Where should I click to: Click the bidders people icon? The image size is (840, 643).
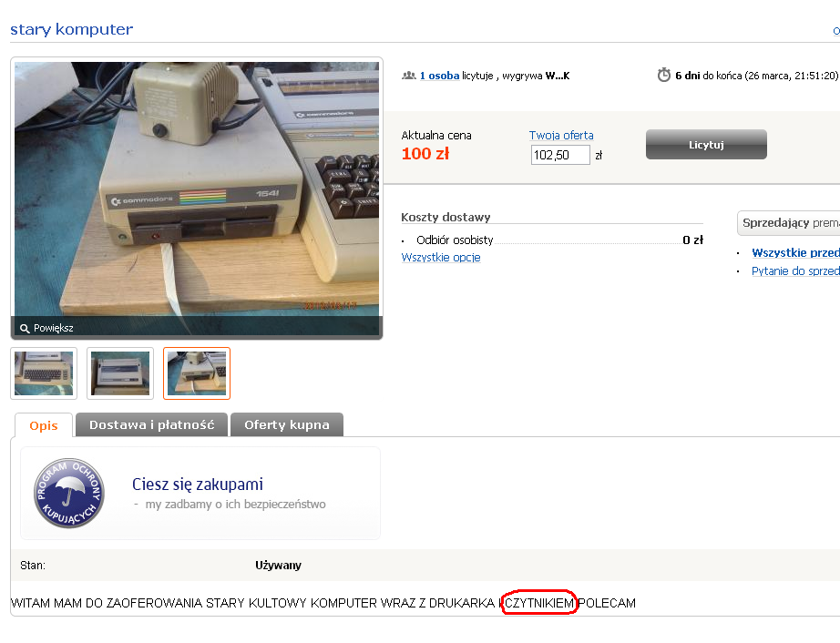tap(409, 76)
